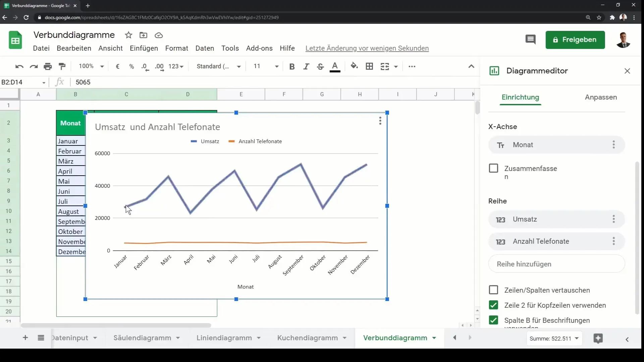This screenshot has height=362, width=644.
Task: Open the name box dropdown arrow
Action: coord(44,83)
